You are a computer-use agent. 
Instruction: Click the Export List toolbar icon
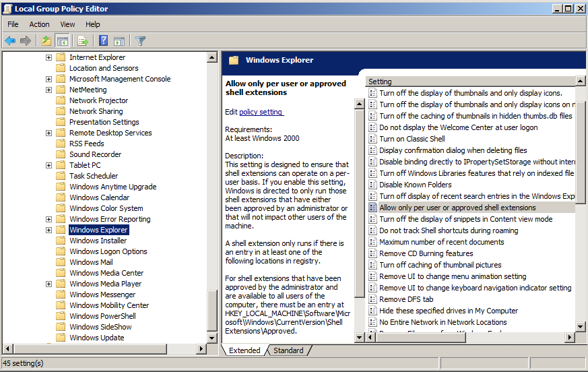point(83,40)
